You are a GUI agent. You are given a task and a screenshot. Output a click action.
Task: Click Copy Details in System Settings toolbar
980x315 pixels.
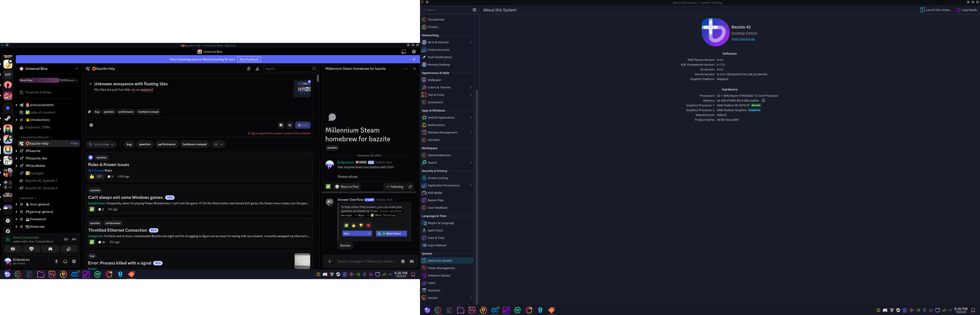coord(967,10)
